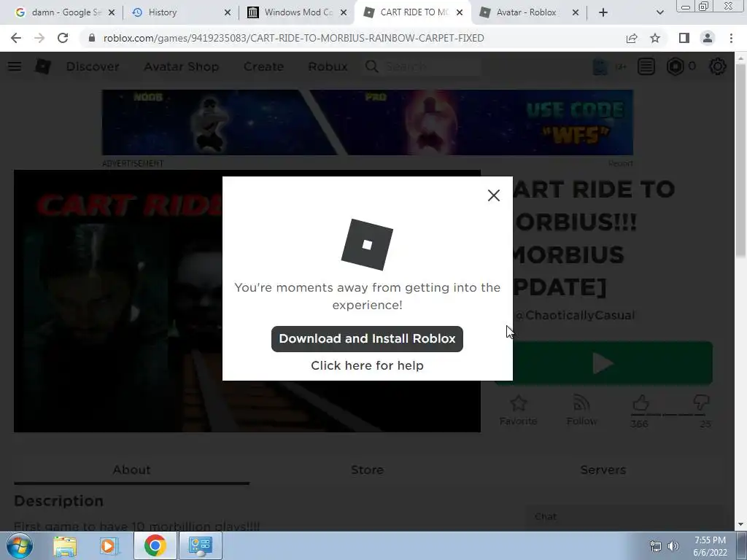This screenshot has width=747, height=560.
Task: Like the experience with thumbs up
Action: coord(640,403)
